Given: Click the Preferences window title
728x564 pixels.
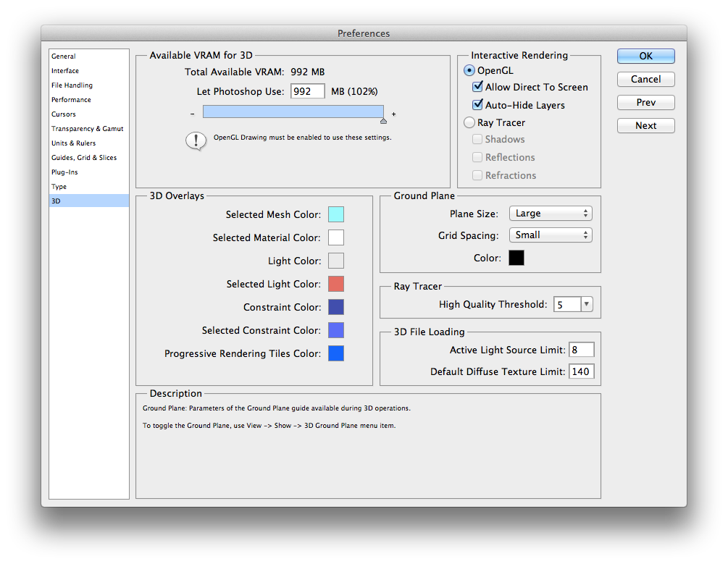Looking at the screenshot, I should coord(364,33).
